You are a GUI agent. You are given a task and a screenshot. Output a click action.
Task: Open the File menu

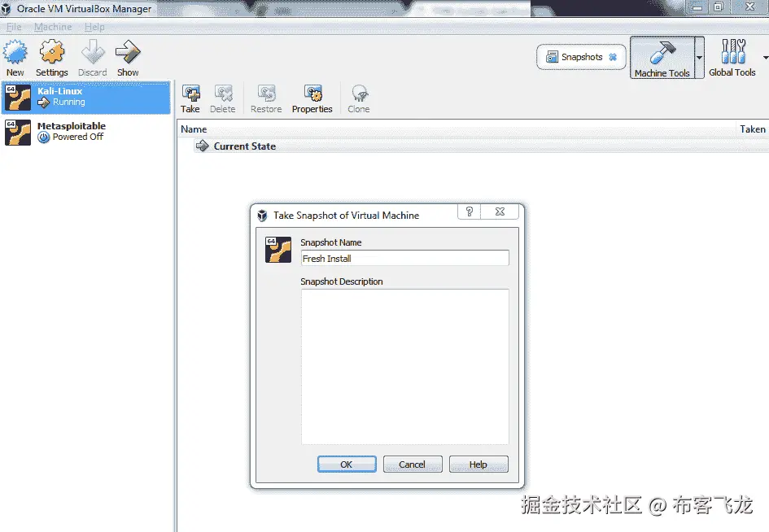tap(14, 27)
